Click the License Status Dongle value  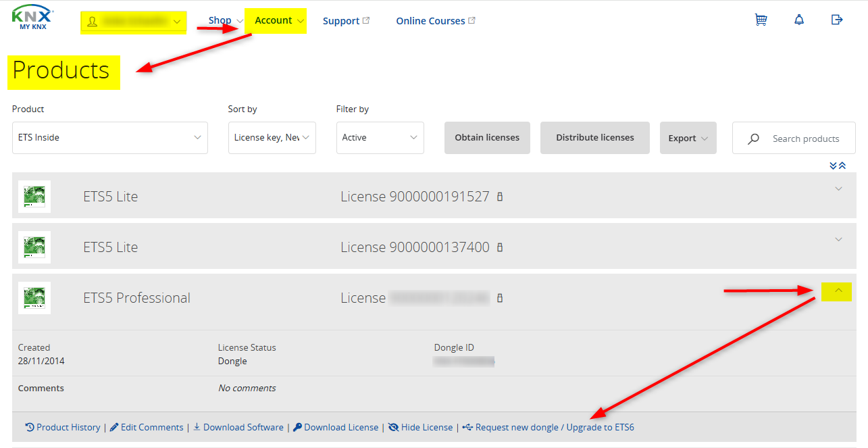[x=232, y=361]
